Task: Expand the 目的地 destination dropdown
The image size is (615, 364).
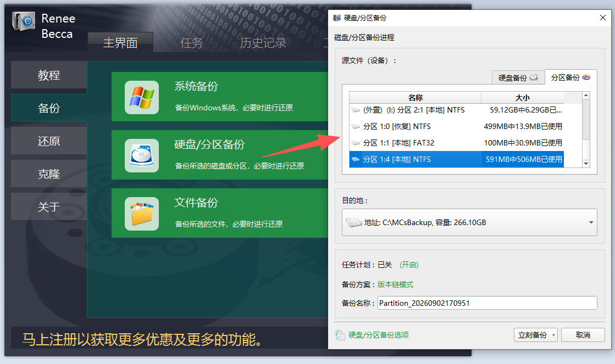Action: [591, 222]
